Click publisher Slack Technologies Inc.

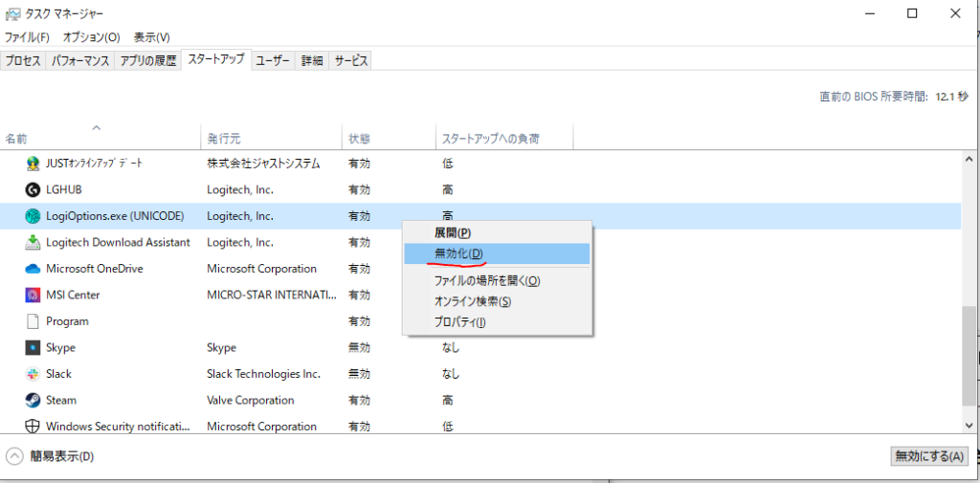264,374
